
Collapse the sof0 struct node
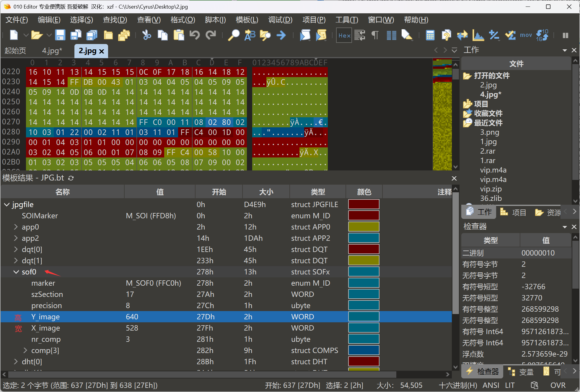(16, 272)
